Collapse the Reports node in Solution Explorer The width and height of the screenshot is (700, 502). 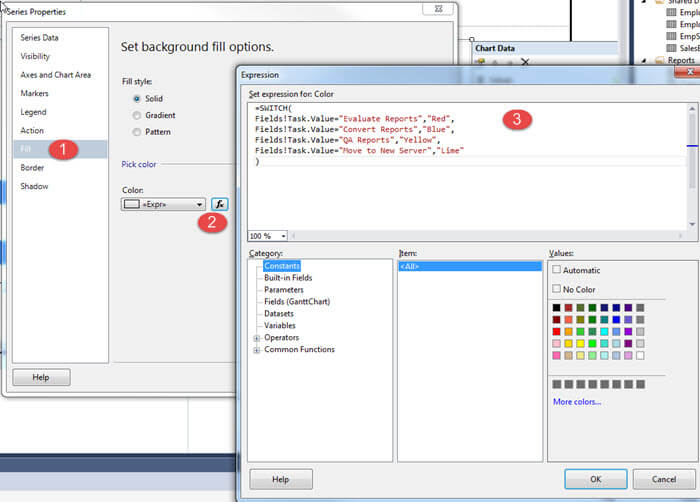point(644,60)
